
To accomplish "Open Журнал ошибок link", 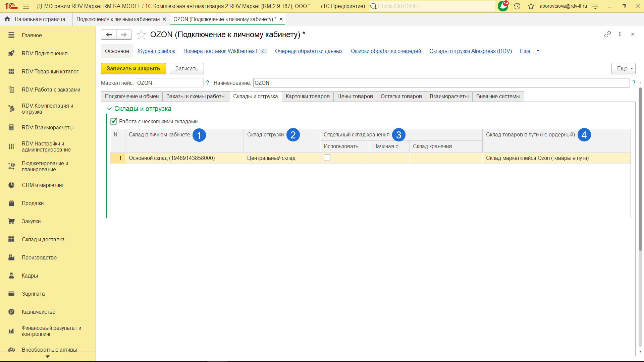I will pyautogui.click(x=156, y=51).
